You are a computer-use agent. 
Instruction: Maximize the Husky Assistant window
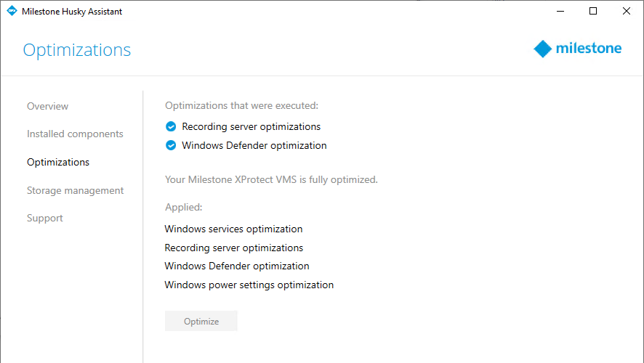[593, 11]
